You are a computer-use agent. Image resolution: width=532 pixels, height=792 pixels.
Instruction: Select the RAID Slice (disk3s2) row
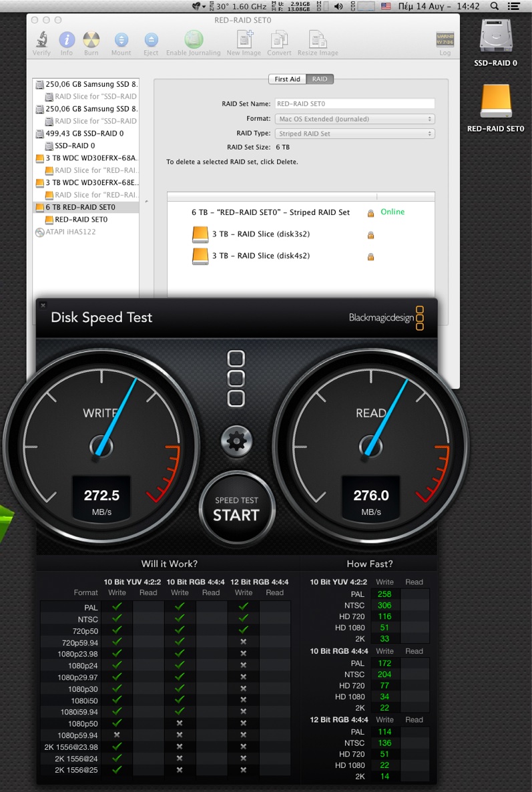(301, 234)
